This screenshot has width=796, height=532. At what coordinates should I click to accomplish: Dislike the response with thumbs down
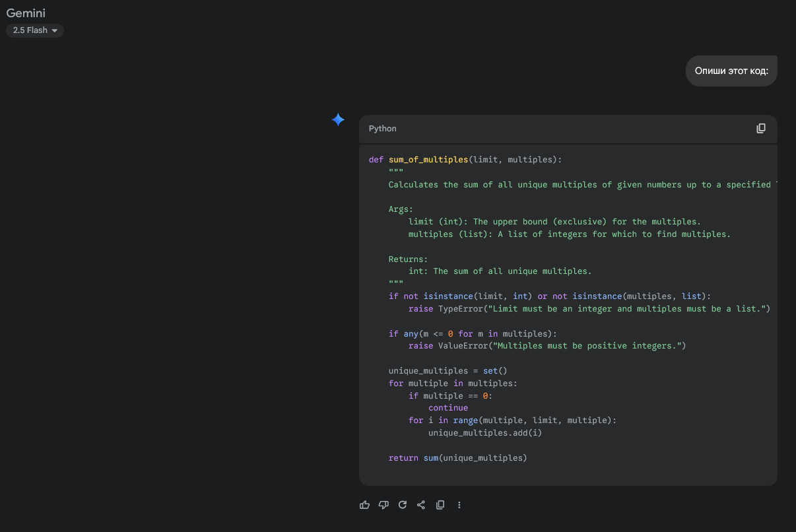pos(383,505)
